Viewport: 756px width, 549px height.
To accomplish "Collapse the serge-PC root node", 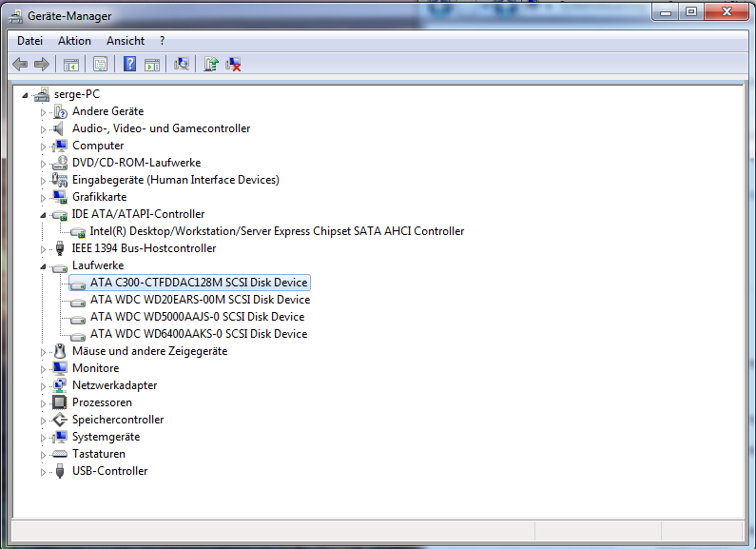I will (25, 95).
